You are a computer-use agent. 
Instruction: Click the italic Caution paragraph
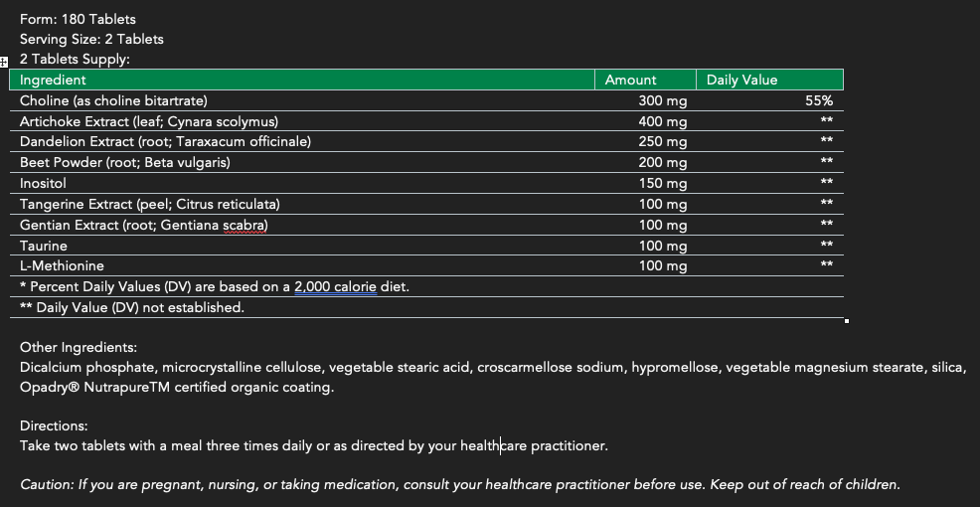pyautogui.click(x=459, y=485)
